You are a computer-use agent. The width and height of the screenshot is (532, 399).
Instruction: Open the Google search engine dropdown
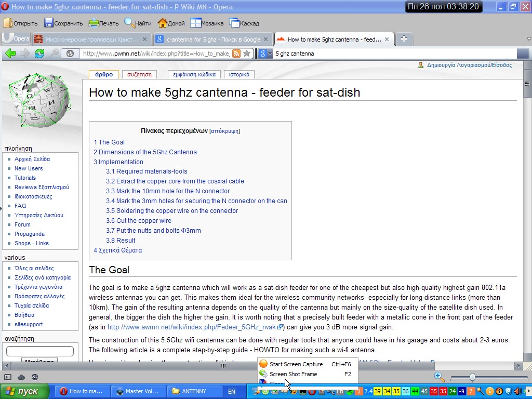(265, 54)
